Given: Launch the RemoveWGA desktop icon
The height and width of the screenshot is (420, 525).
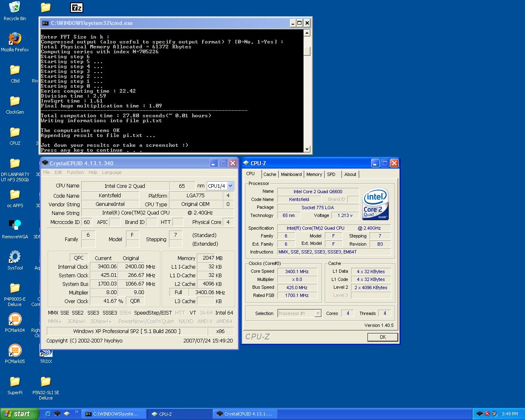Looking at the screenshot, I should [x=15, y=229].
